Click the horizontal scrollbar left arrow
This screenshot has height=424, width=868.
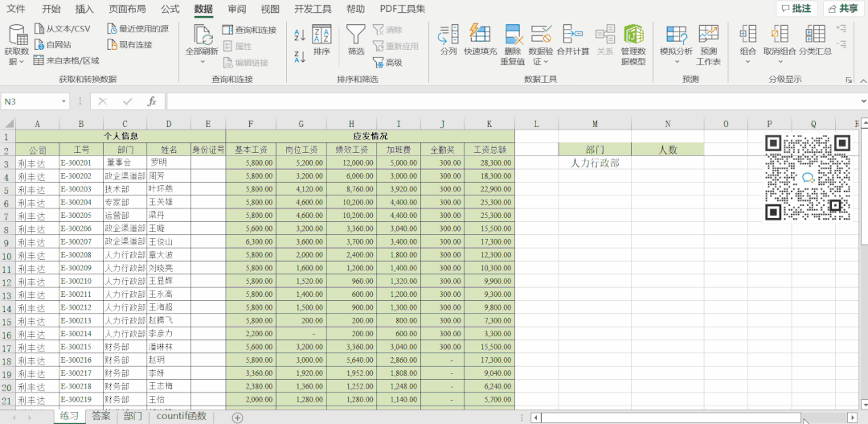click(536, 418)
